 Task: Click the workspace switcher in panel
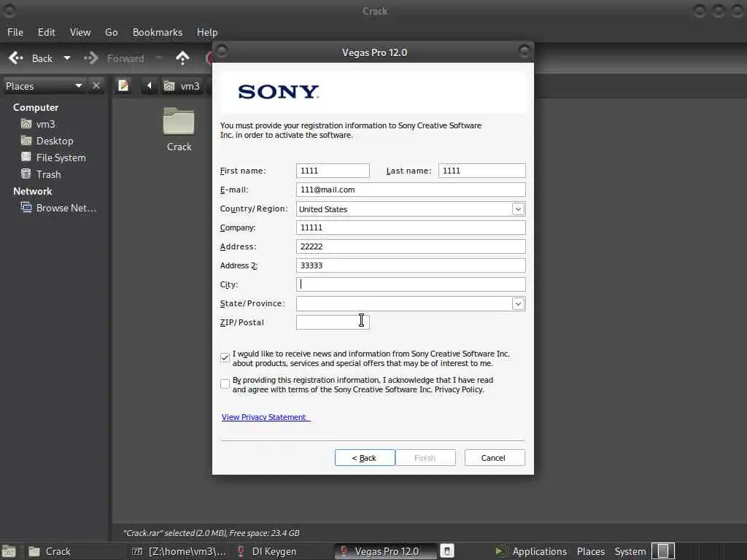tap(663, 551)
